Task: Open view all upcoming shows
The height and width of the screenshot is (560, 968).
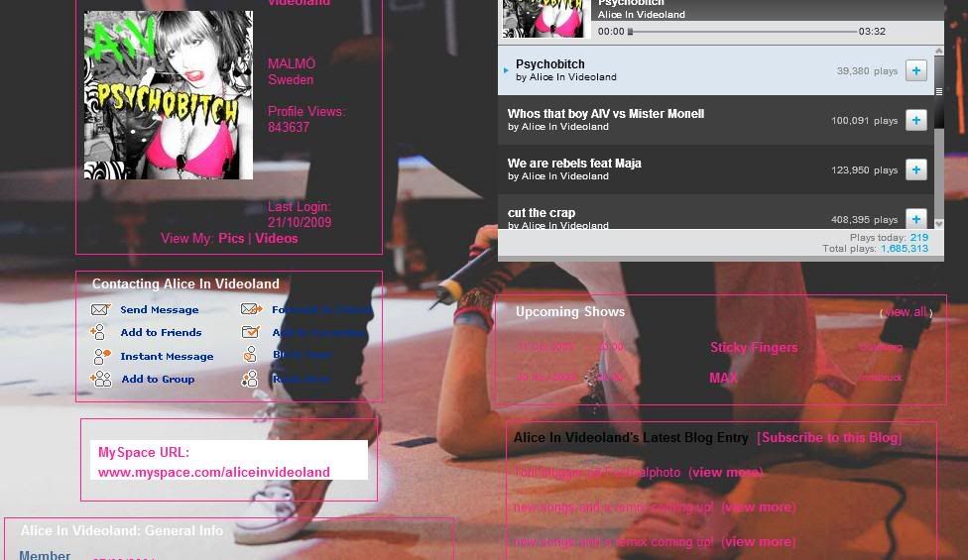Action: click(x=906, y=312)
